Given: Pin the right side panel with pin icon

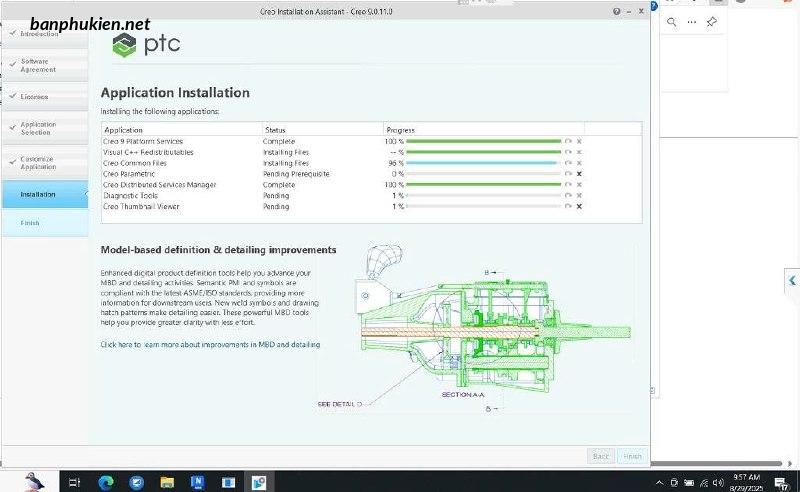Looking at the screenshot, I should click(x=711, y=22).
